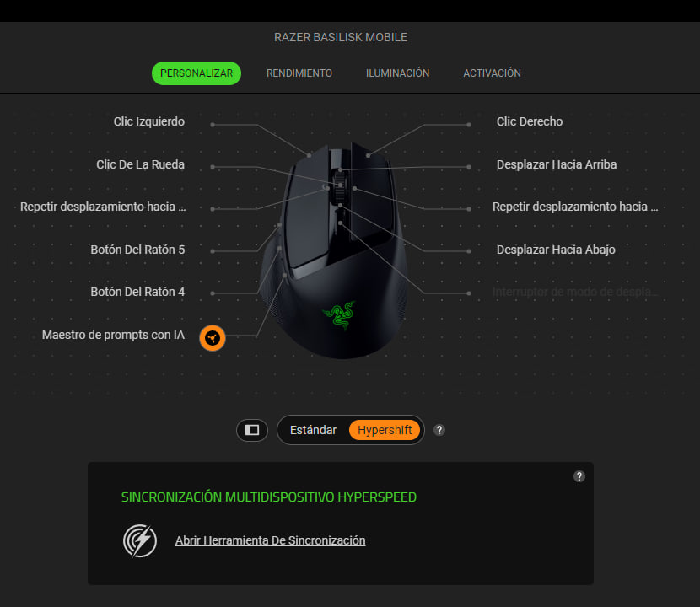Select the Clic Izquierdo button assignment
Viewport: 700px width, 607px height.
pos(148,121)
